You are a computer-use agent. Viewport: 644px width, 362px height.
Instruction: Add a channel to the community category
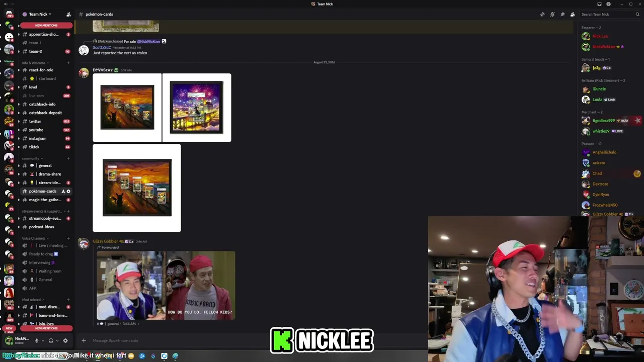point(68,158)
